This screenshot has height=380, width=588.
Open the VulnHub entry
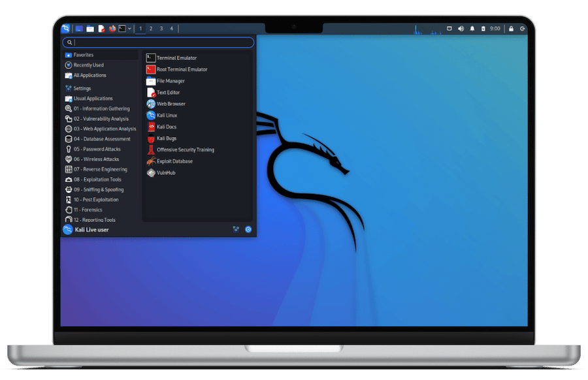[x=197, y=173]
